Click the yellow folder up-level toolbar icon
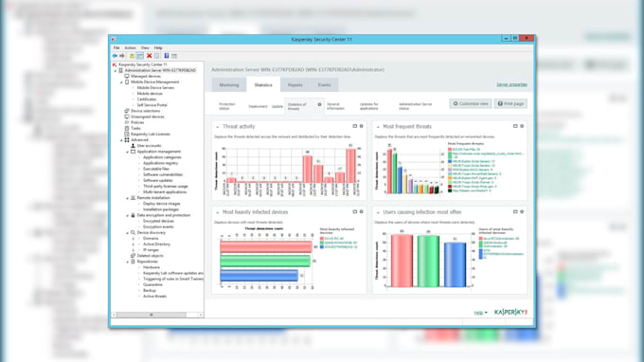 tap(132, 56)
